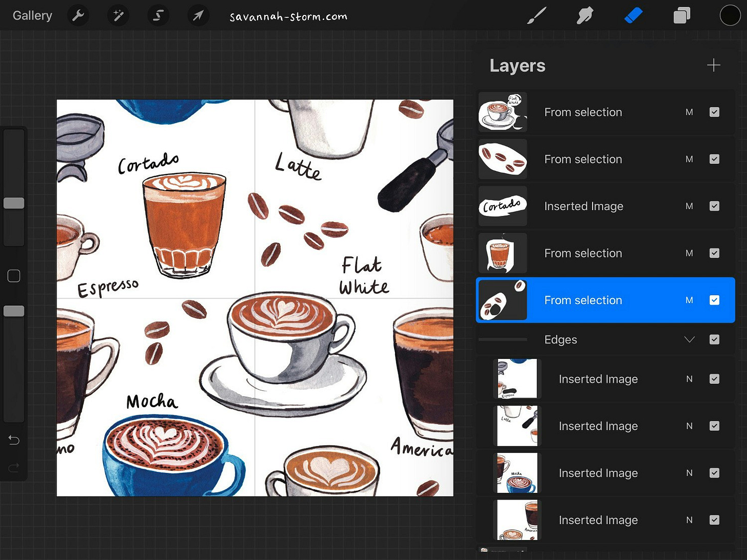Adjust the brush size slider

(x=14, y=203)
